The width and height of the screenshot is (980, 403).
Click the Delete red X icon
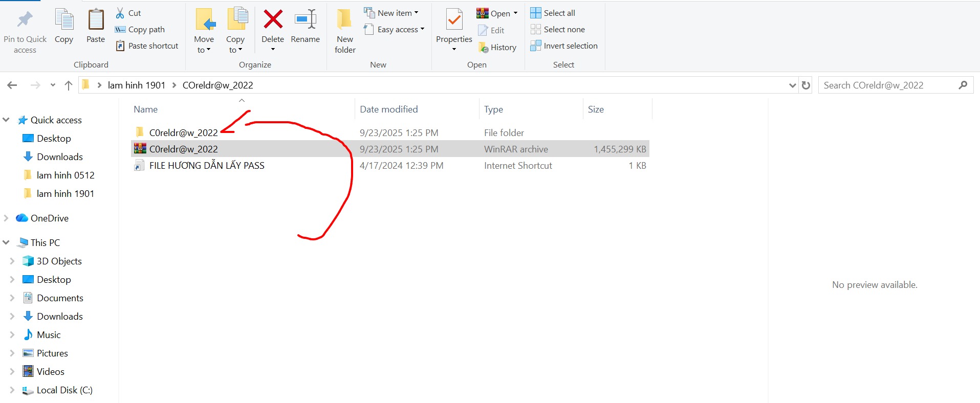pos(273,20)
